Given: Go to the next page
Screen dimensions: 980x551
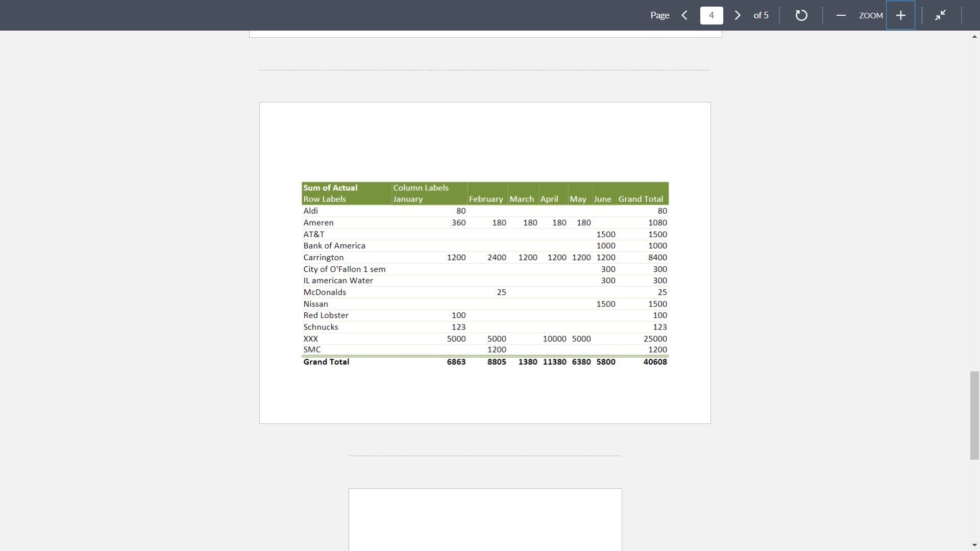Looking at the screenshot, I should tap(737, 15).
